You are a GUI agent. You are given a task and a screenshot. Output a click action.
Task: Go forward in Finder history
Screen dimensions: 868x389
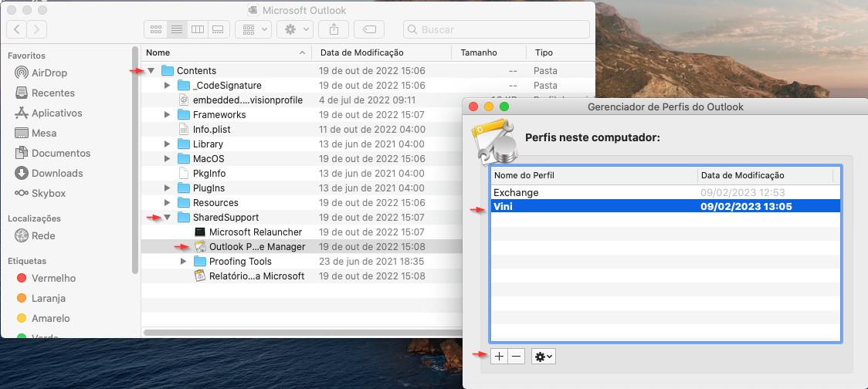[x=36, y=29]
